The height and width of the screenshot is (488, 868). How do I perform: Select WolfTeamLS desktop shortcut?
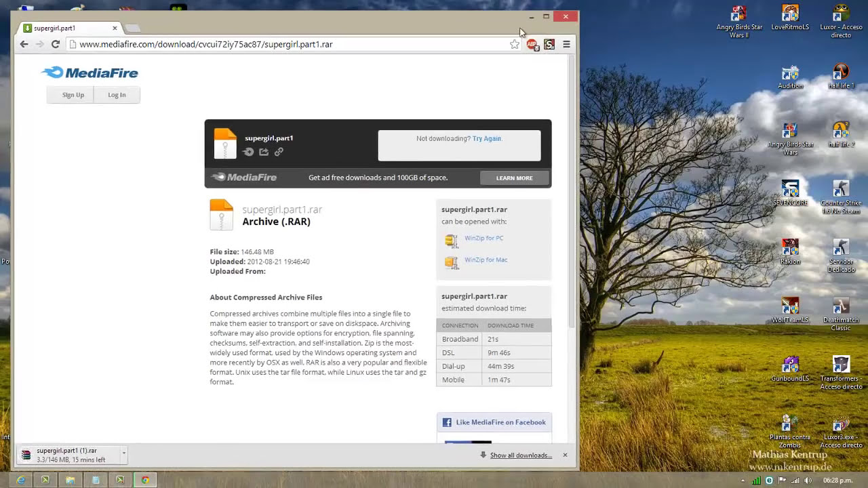click(790, 310)
